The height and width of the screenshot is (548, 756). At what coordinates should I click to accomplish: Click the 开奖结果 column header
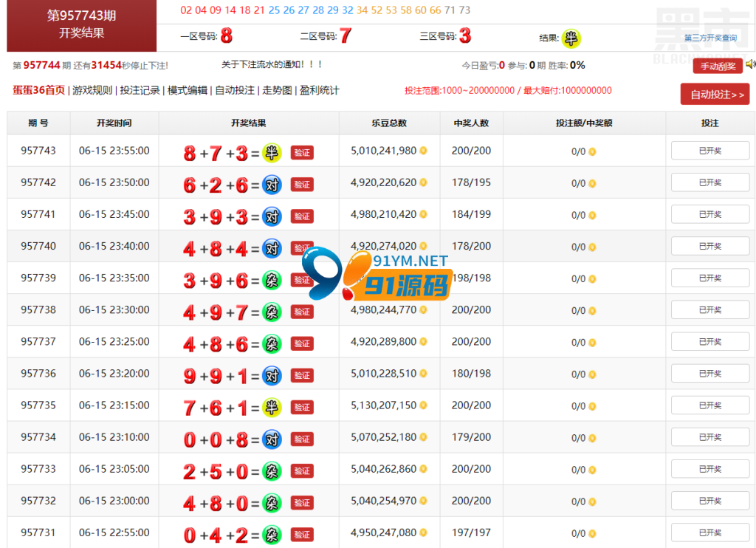click(x=249, y=123)
